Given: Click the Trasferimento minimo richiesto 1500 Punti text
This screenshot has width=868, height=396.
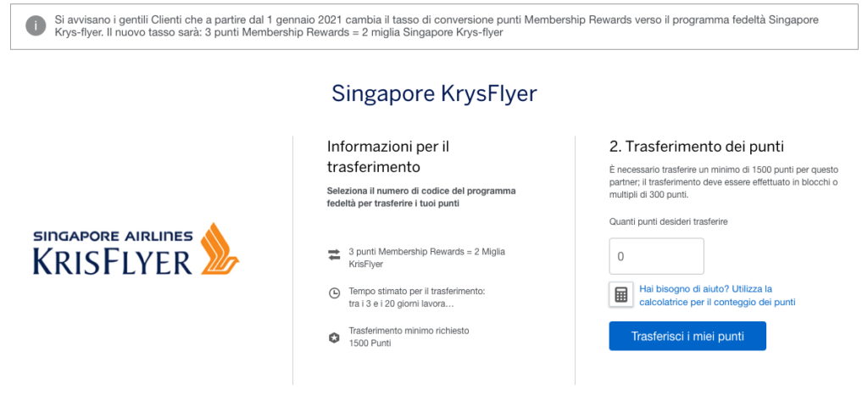Looking at the screenshot, I should click(409, 337).
